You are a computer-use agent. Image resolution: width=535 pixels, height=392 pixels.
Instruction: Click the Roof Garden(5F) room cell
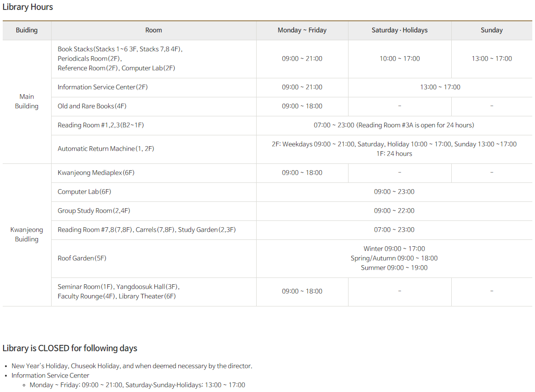pyautogui.click(x=82, y=258)
